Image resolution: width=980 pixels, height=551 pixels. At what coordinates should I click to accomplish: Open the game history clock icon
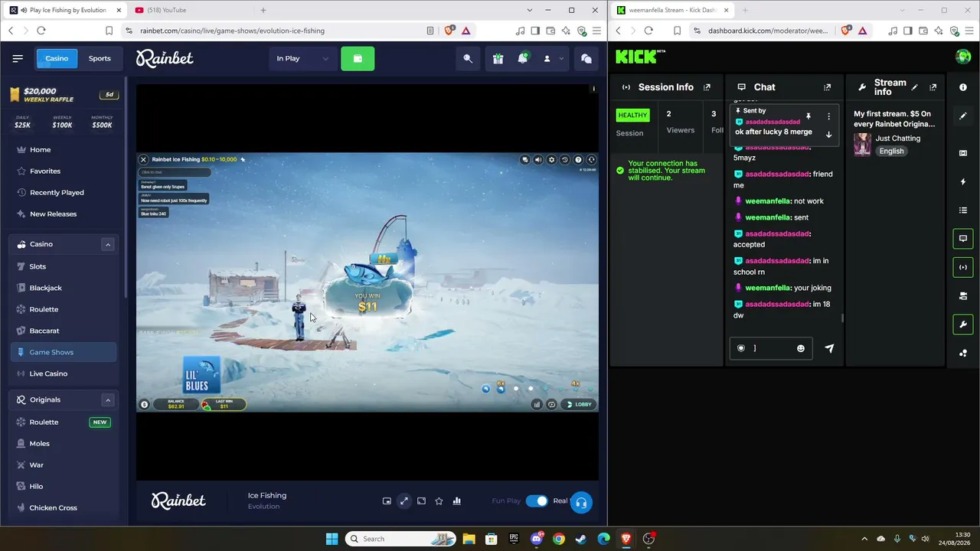pyautogui.click(x=564, y=160)
